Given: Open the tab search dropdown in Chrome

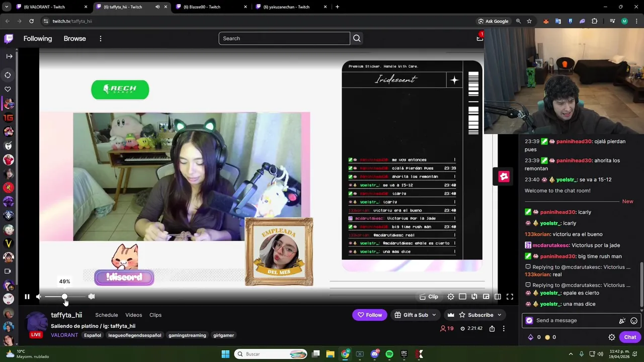Looking at the screenshot, I should (7, 7).
